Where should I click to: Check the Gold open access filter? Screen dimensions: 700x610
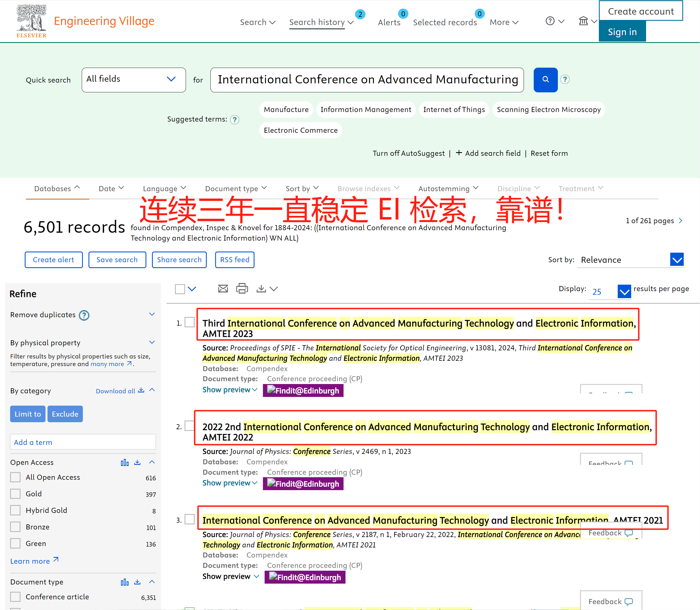click(15, 494)
